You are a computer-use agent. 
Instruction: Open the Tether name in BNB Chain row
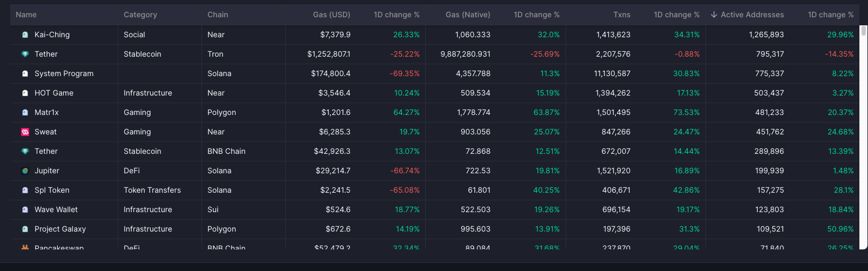[x=46, y=151]
